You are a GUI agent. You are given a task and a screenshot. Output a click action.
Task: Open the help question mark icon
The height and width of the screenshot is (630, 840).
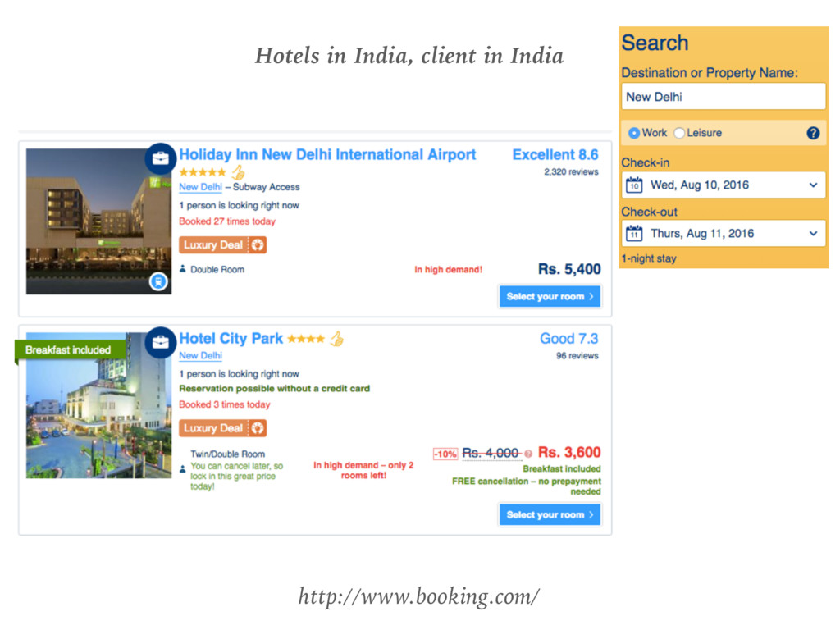[813, 133]
